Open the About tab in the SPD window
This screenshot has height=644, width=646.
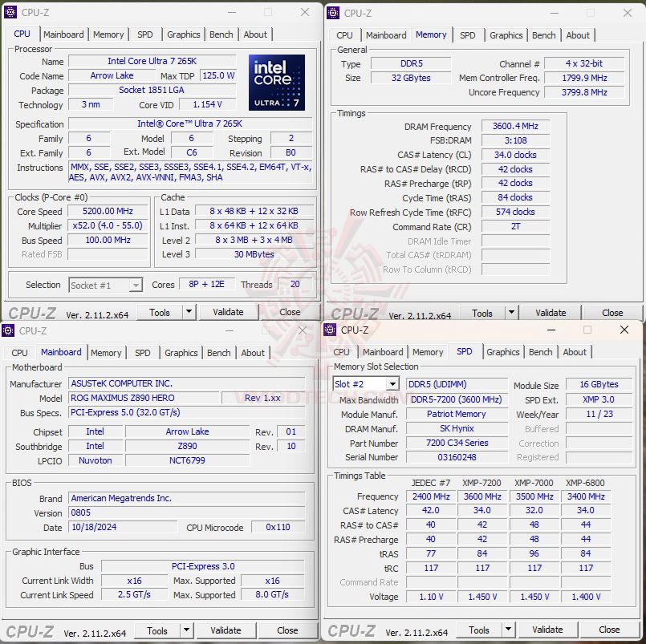[575, 352]
